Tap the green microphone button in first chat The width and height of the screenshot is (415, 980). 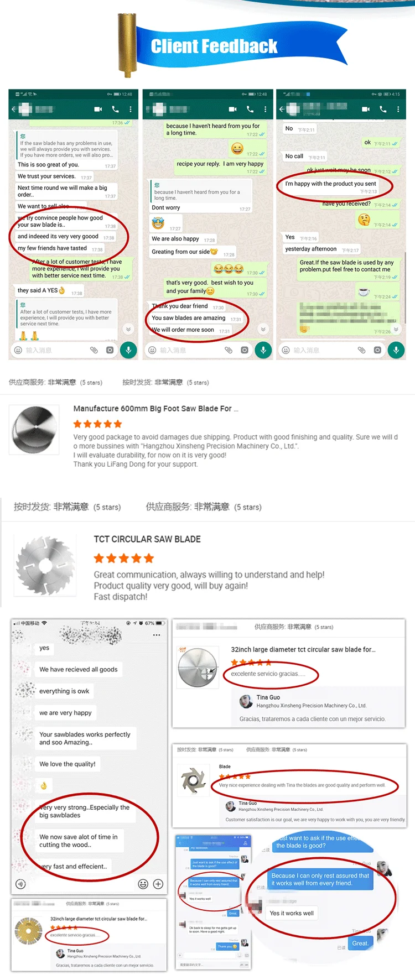coord(128,350)
